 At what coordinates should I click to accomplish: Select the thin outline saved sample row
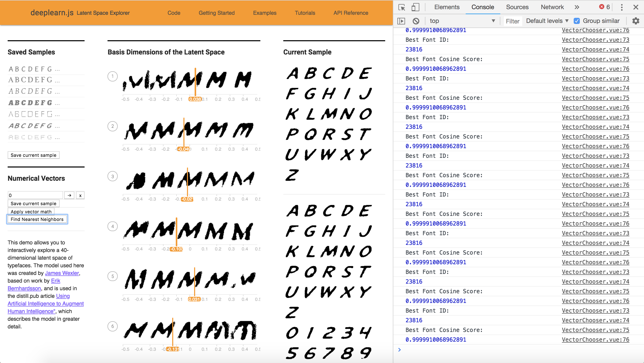click(x=46, y=114)
